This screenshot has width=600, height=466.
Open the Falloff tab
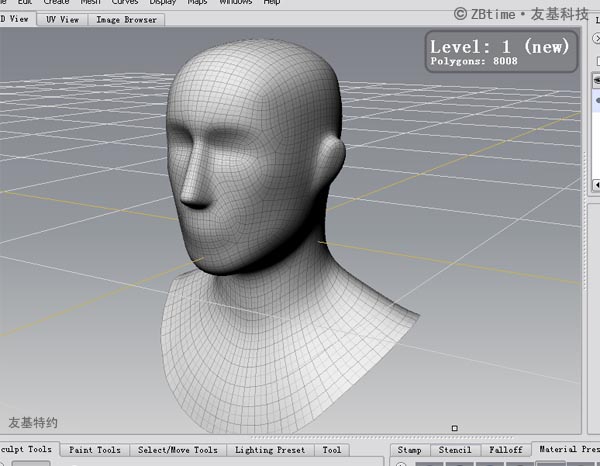point(505,450)
